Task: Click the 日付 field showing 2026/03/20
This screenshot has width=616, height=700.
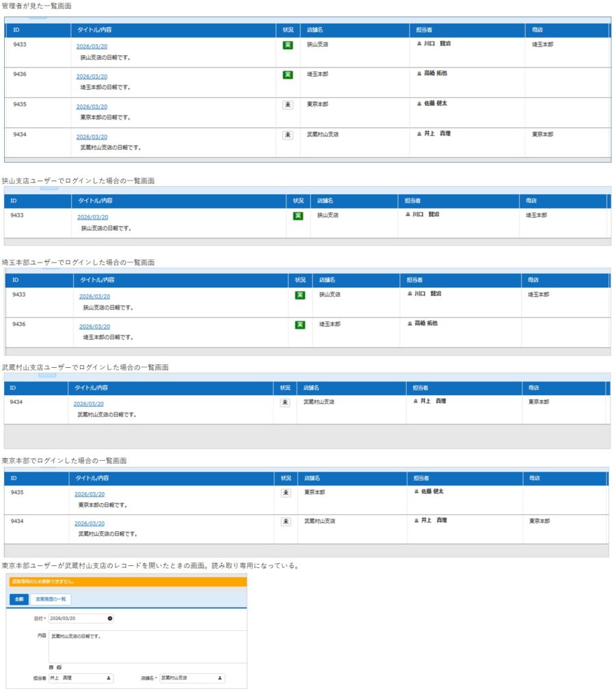Action: (x=77, y=619)
